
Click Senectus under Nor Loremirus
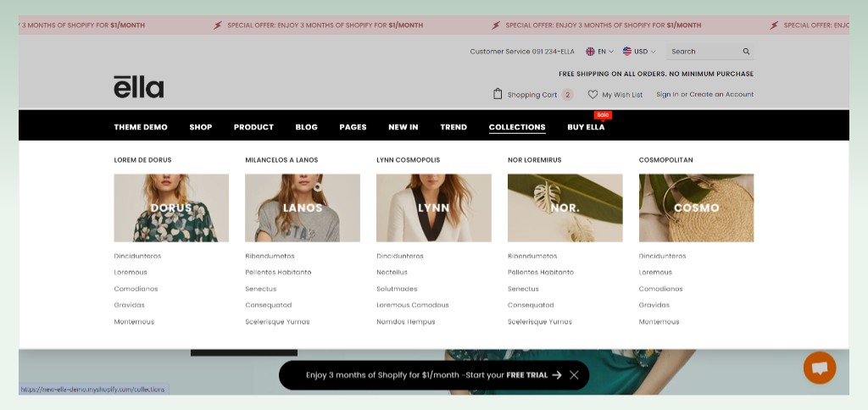[523, 289]
